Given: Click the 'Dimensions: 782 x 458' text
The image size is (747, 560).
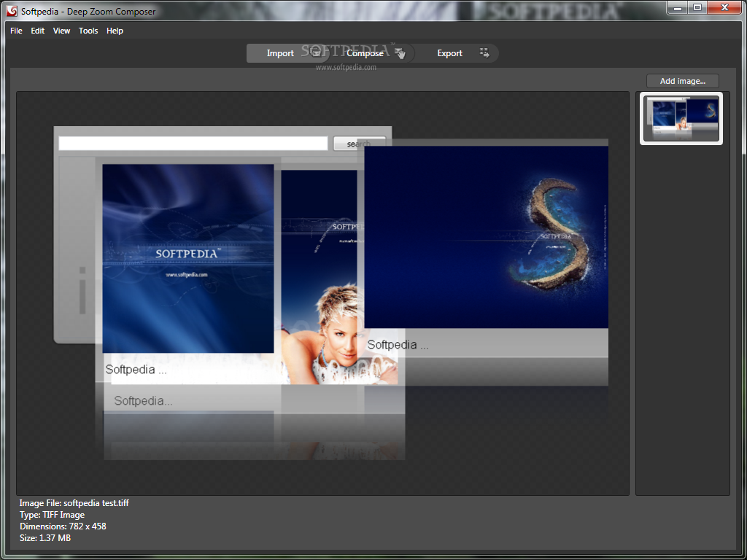Looking at the screenshot, I should click(63, 526).
